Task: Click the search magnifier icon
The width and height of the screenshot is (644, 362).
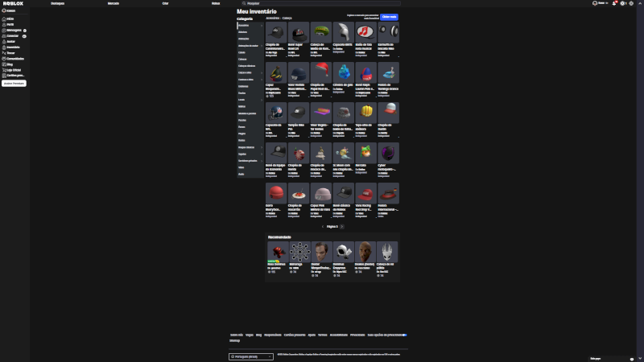Action: tap(244, 3)
